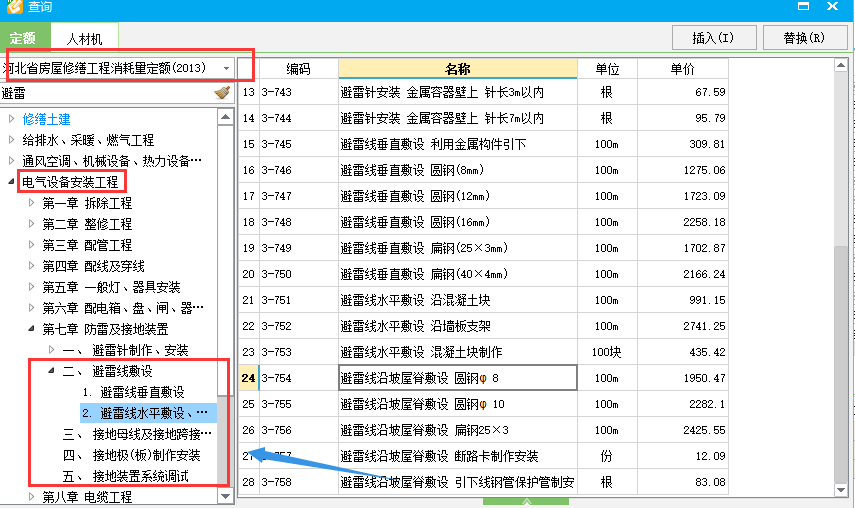
Task: Click the 编码 column header
Action: pos(299,69)
